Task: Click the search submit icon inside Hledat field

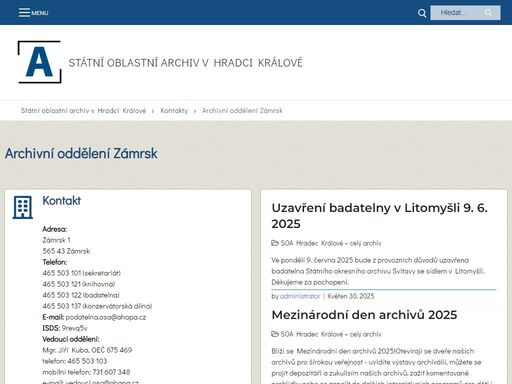Action: click(x=488, y=13)
